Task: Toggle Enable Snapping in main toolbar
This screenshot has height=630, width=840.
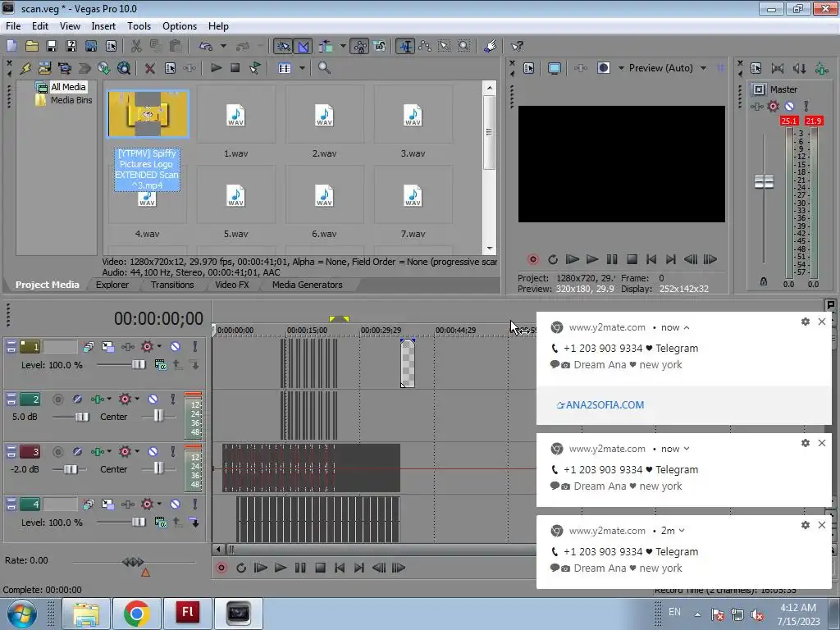Action: tap(283, 46)
